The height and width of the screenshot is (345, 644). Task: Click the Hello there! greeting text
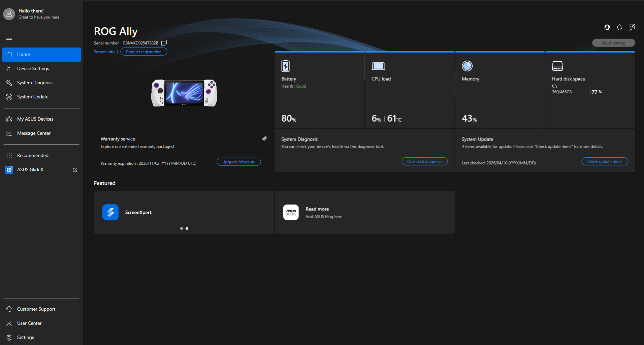click(x=31, y=11)
